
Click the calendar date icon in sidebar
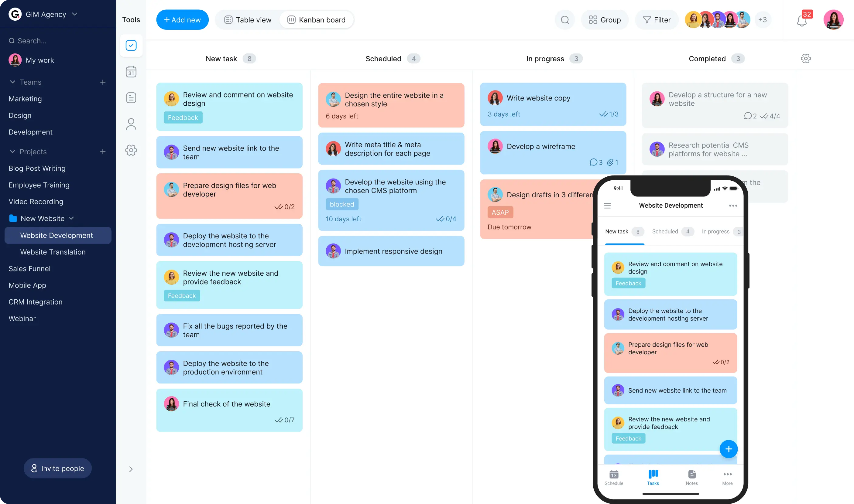tap(131, 72)
